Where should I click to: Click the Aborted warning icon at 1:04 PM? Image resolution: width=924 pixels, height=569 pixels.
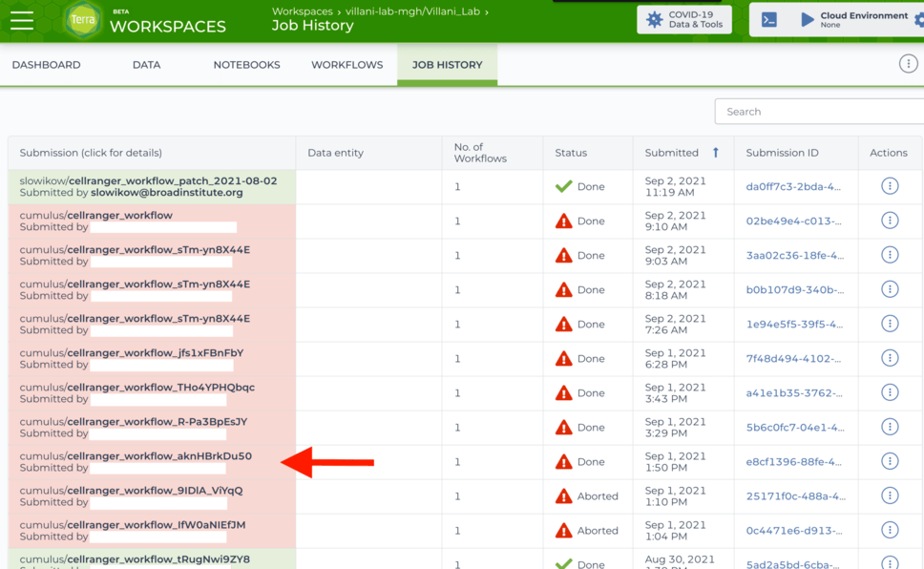[564, 530]
